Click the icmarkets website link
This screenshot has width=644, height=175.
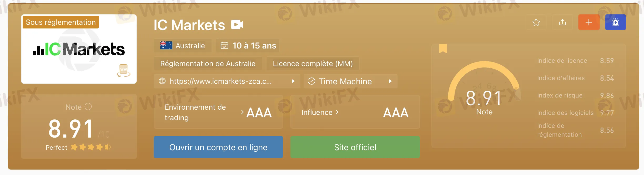point(220,81)
